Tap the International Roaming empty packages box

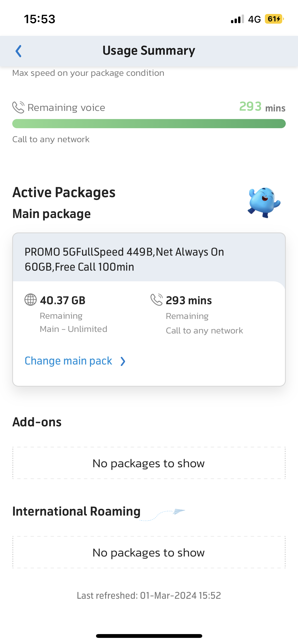coord(149,552)
